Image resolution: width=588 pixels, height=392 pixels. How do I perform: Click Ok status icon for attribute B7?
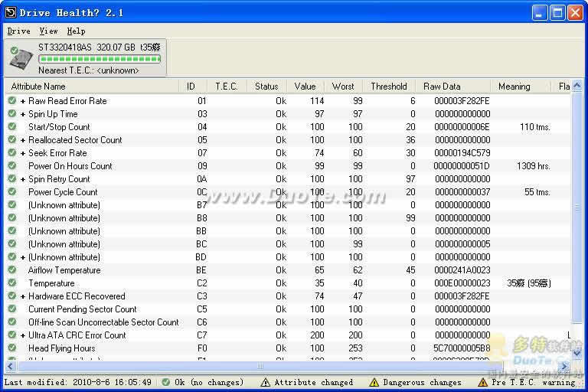click(x=12, y=204)
